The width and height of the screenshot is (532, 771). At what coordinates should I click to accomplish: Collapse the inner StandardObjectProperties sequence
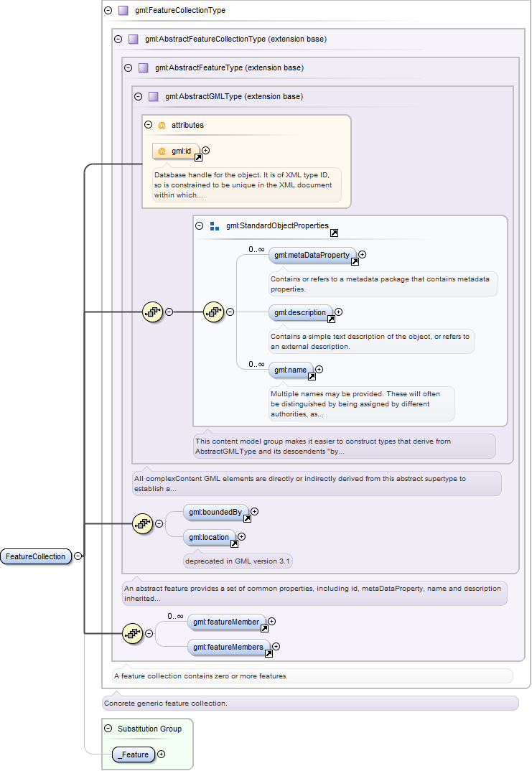pyautogui.click(x=230, y=312)
